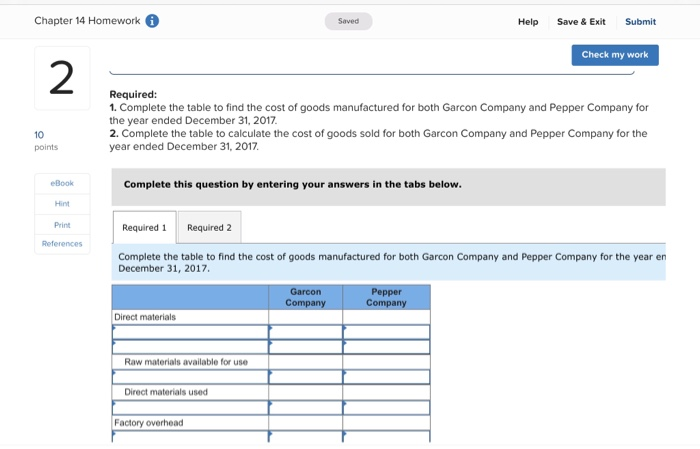Select the second blank label dropdown under Direct materials

(x=190, y=347)
